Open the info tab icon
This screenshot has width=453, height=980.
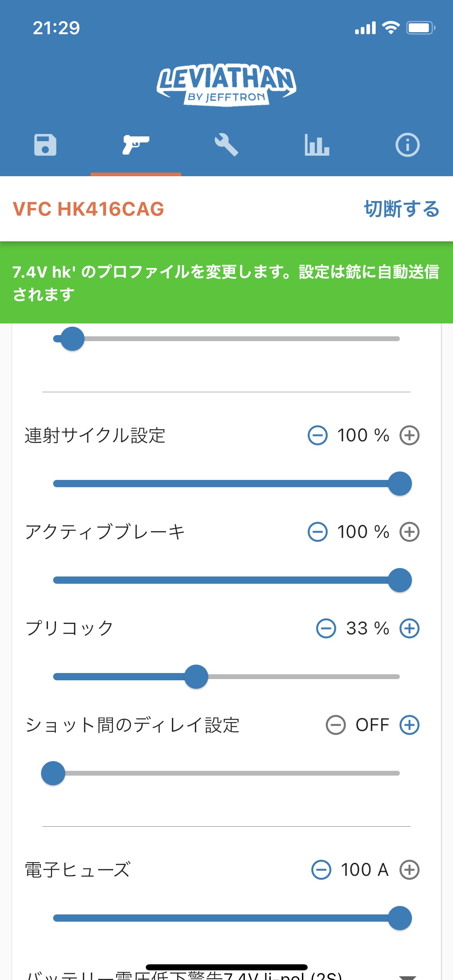(x=407, y=145)
